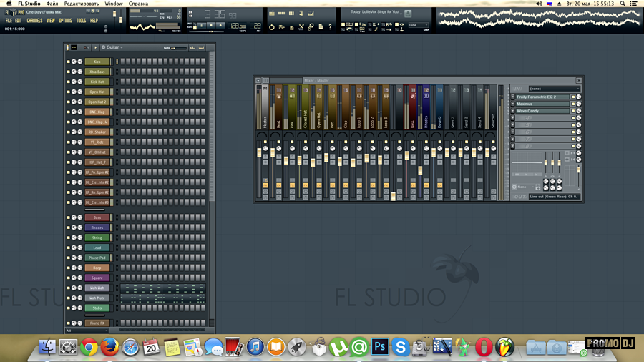
Task: Click the Phase Pad channel button
Action: [97, 258]
